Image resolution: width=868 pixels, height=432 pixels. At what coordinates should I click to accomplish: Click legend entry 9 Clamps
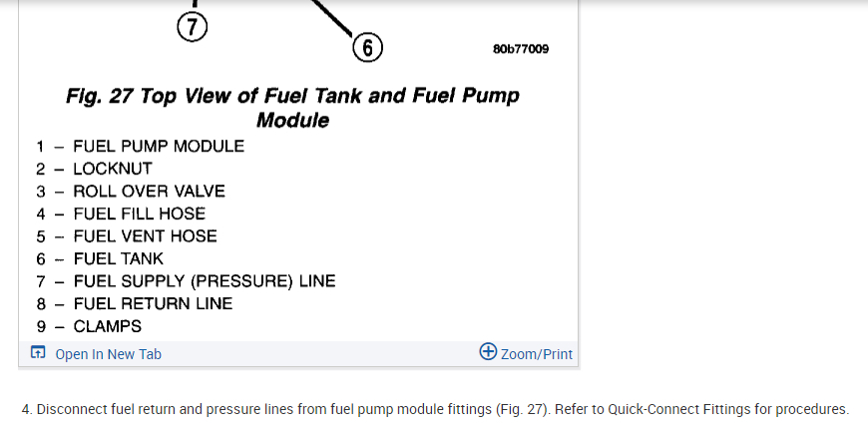(x=107, y=326)
